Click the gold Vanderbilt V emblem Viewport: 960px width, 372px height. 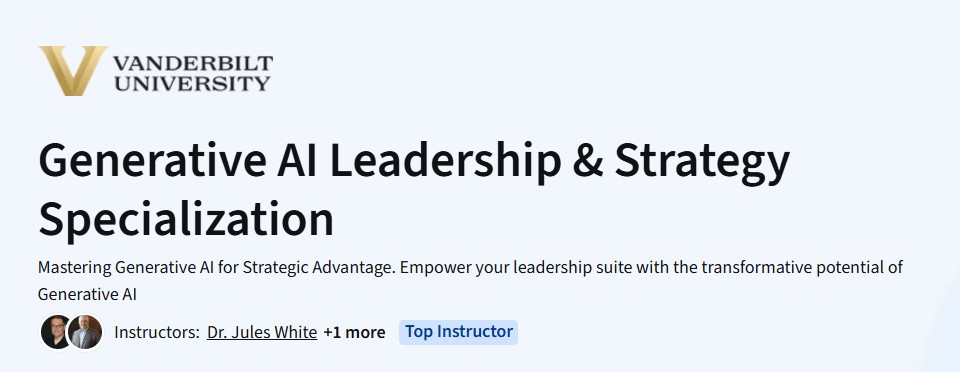click(73, 70)
